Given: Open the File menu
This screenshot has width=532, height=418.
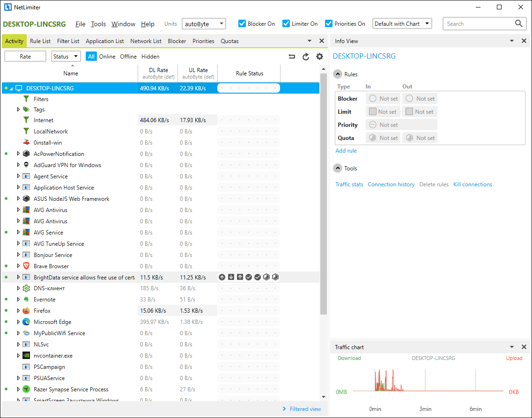Looking at the screenshot, I should point(81,24).
